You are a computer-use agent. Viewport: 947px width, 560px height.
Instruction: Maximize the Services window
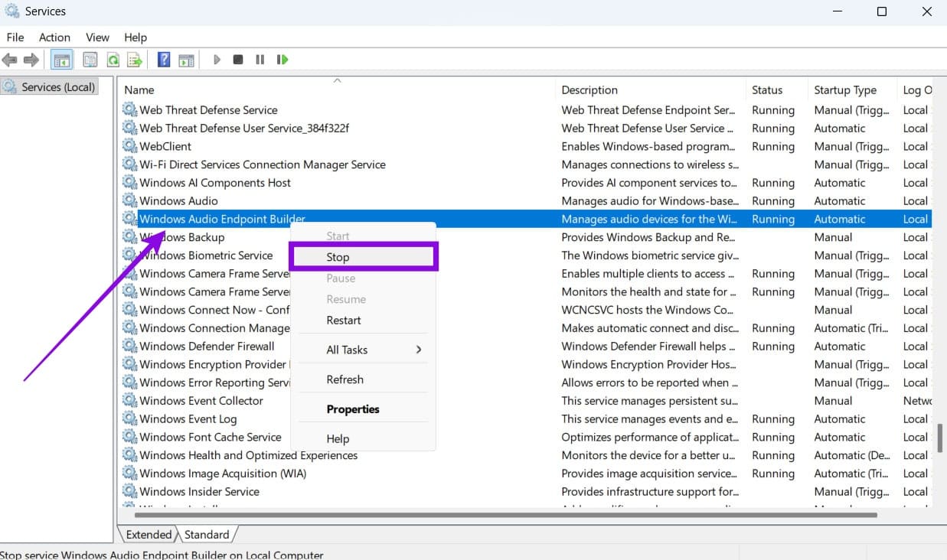click(882, 11)
